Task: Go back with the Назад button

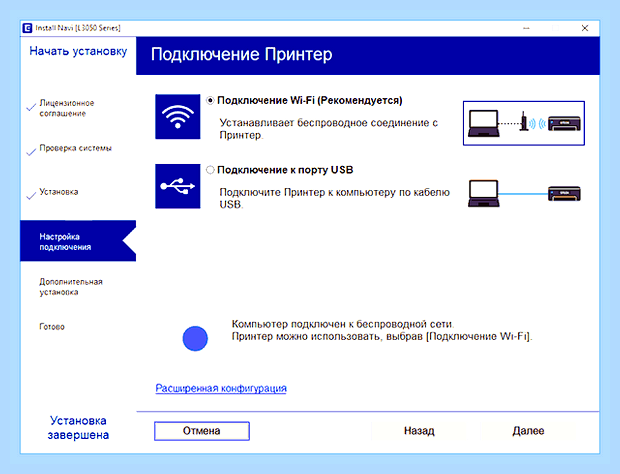Action: 419,431
